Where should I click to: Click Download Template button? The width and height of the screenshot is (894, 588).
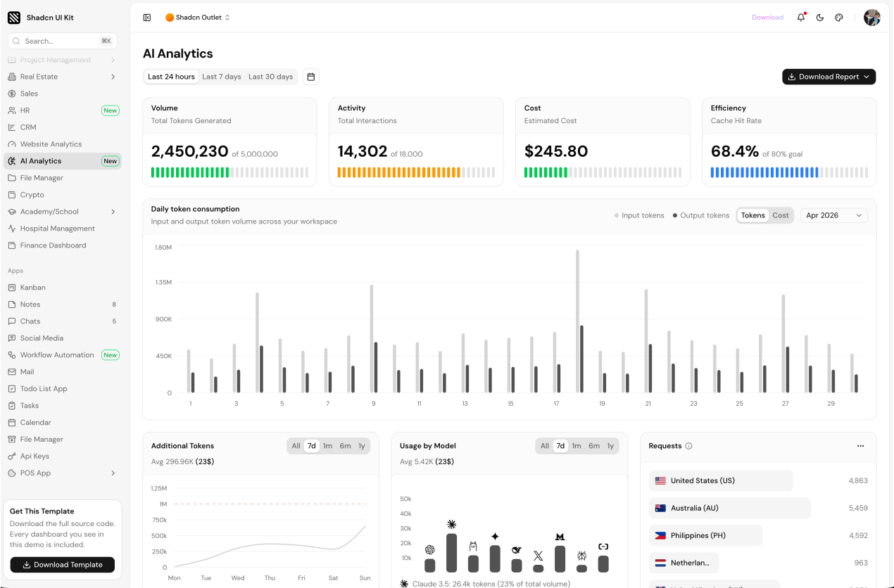coord(63,564)
